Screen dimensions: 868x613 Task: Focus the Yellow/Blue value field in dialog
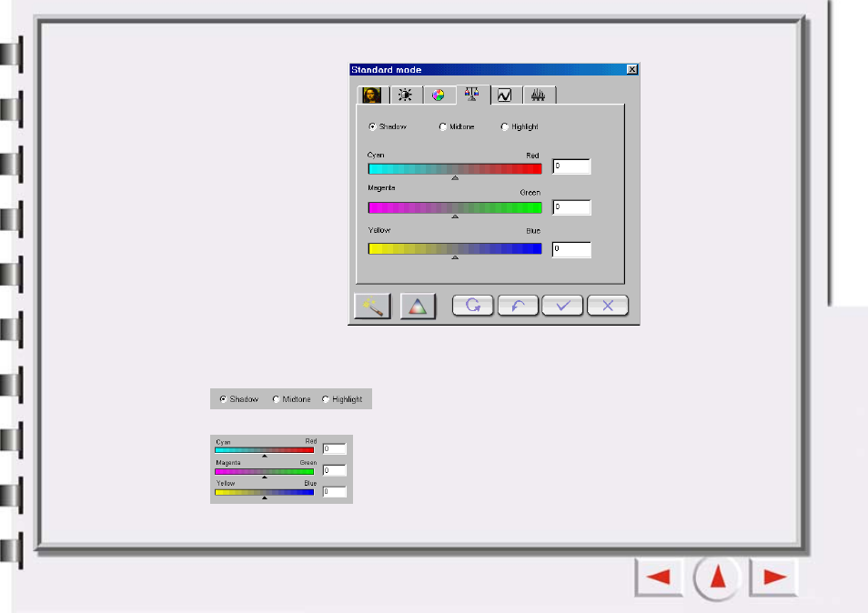[x=571, y=249]
